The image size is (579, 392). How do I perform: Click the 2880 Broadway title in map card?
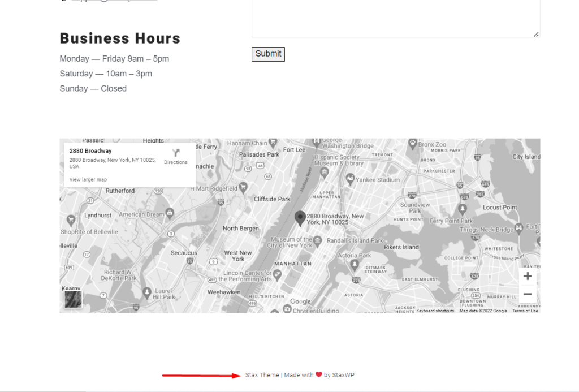tap(90, 150)
